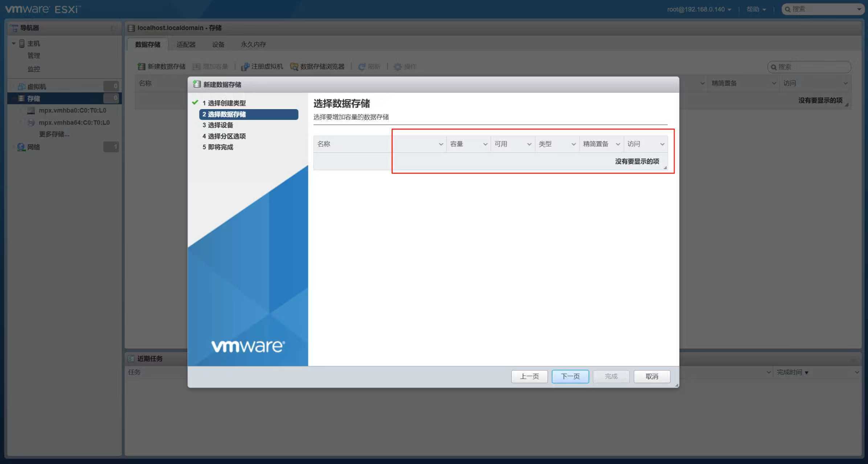Go back with the 上一页 button
This screenshot has width=868, height=464.
pos(529,376)
